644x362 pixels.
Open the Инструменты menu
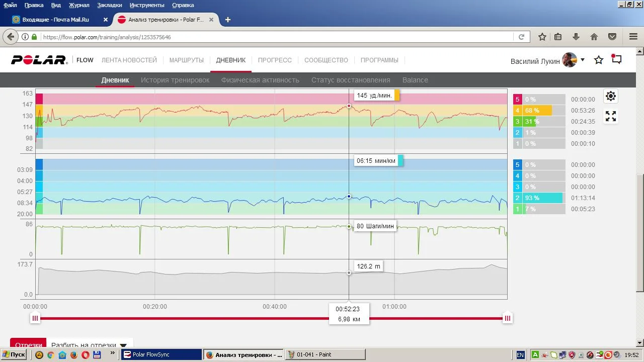point(147,5)
